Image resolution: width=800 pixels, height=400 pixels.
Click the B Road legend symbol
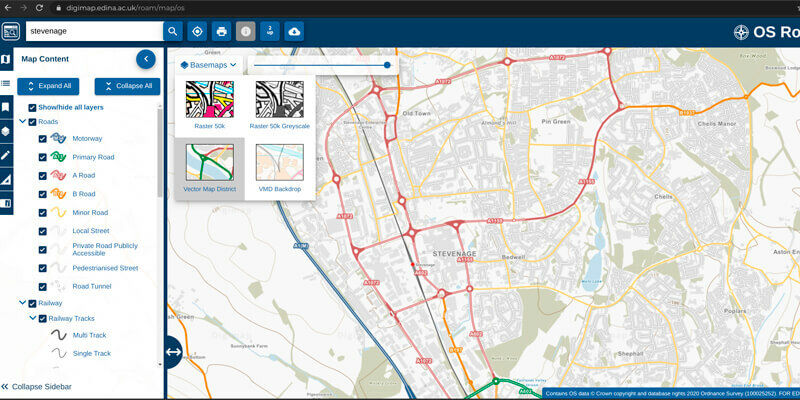click(x=59, y=194)
